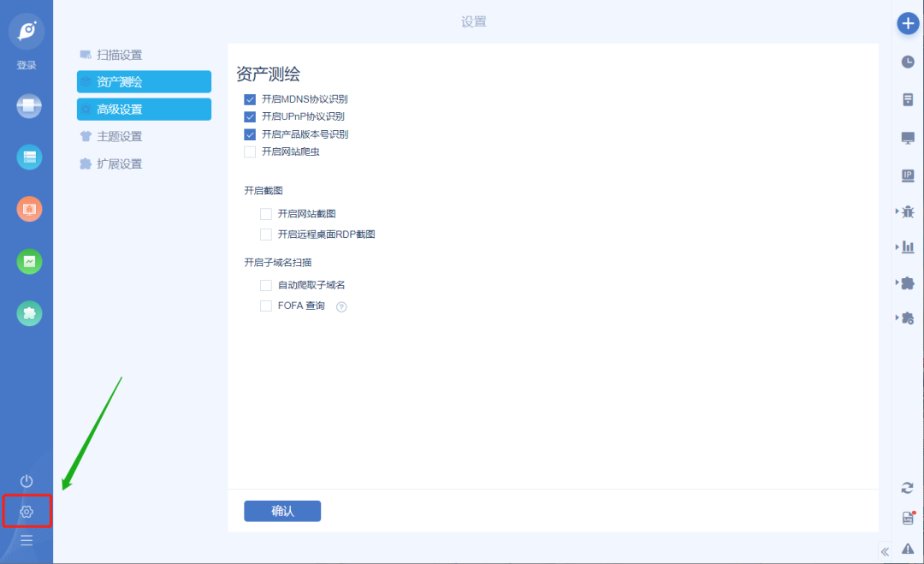Expand the arrow beside puzzle gear icon
This screenshot has width=924, height=564.
point(897,318)
